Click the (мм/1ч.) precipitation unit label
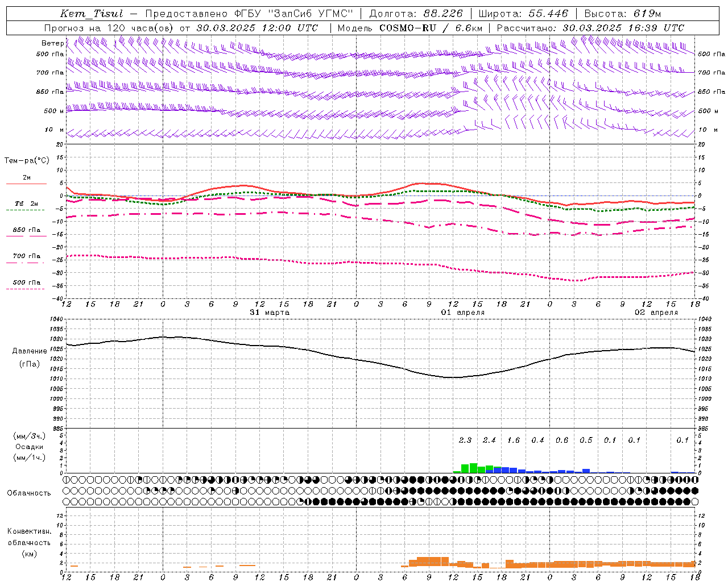The width and height of the screenshot is (728, 582). coord(29,458)
